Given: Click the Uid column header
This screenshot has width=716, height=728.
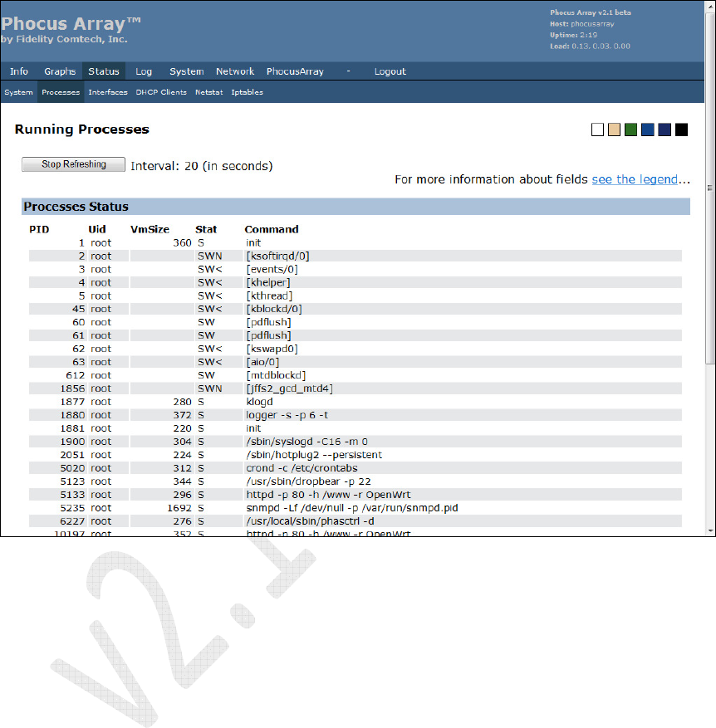Looking at the screenshot, I should point(97,229).
